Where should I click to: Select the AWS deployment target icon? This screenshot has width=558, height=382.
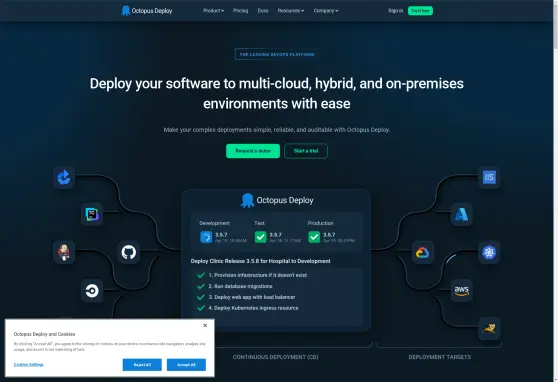click(x=462, y=291)
